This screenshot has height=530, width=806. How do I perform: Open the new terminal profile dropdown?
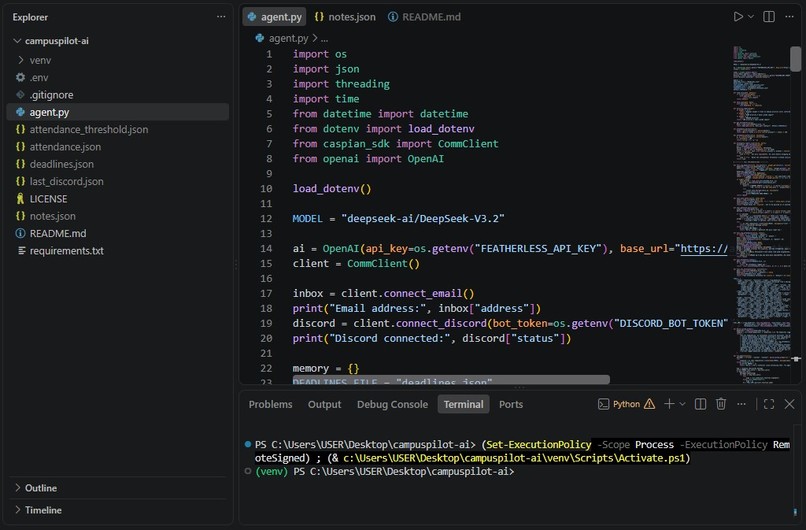tap(683, 404)
